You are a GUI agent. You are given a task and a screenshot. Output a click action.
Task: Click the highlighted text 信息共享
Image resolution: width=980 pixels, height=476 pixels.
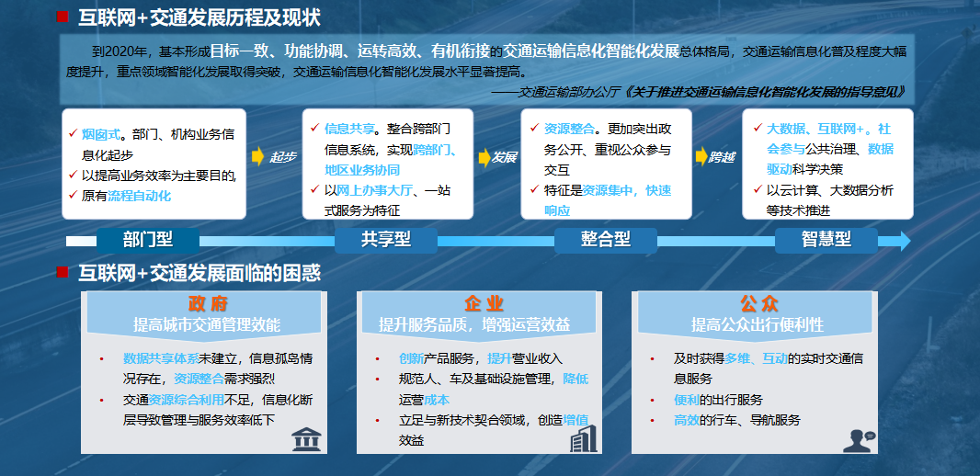coord(349,130)
